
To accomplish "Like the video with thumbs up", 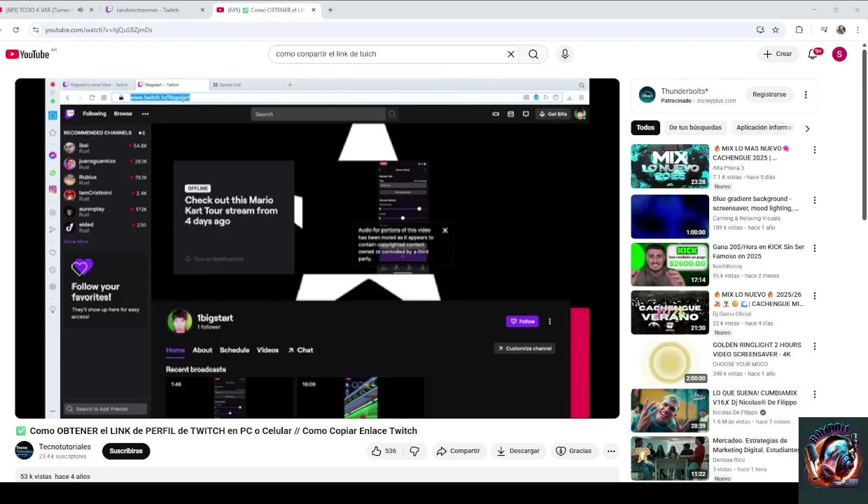I will point(384,451).
